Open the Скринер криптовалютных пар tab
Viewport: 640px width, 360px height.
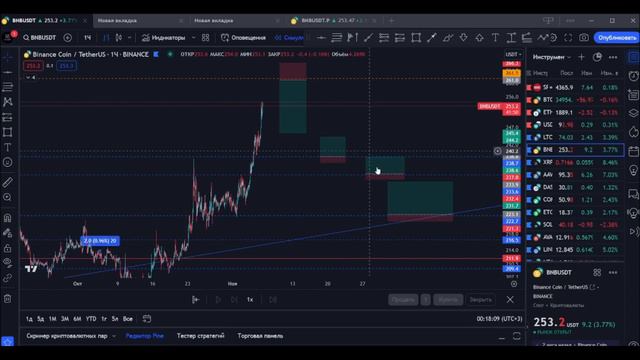pos(67,336)
